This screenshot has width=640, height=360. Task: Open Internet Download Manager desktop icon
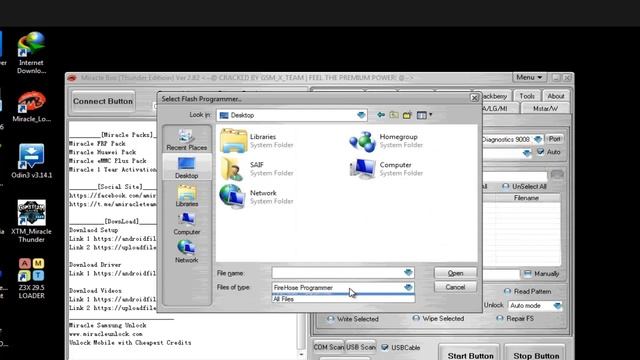31,53
